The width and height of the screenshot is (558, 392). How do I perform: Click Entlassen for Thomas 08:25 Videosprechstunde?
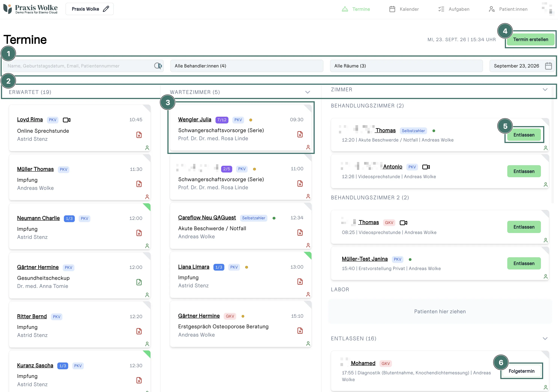click(x=524, y=227)
